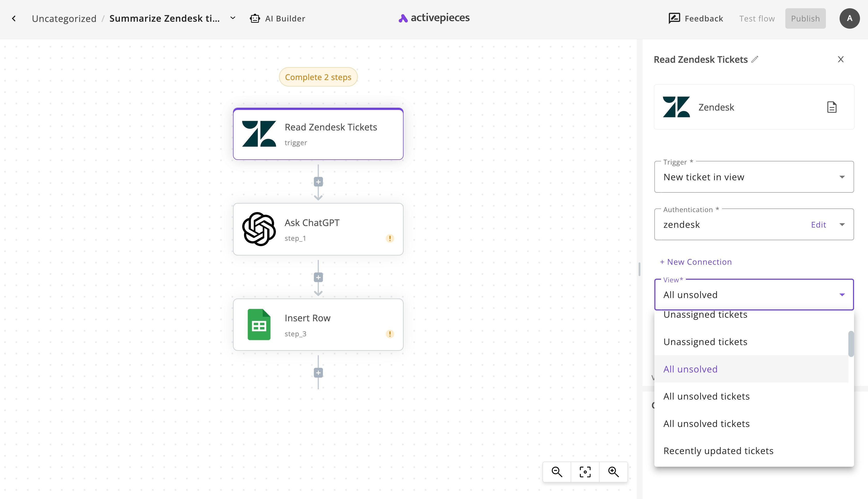Close the Read Zendesk Tickets panel
The width and height of the screenshot is (868, 499).
pyautogui.click(x=841, y=59)
